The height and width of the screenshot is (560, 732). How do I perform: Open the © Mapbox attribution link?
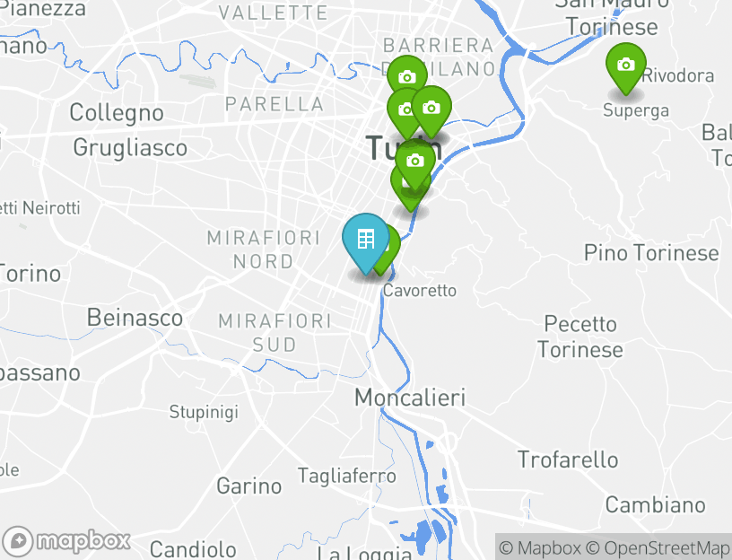(x=540, y=547)
